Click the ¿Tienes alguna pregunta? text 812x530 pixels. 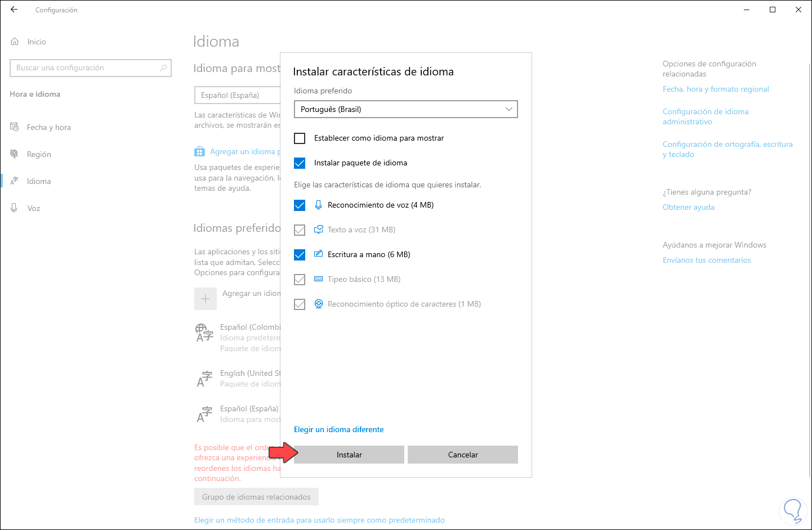707,192
